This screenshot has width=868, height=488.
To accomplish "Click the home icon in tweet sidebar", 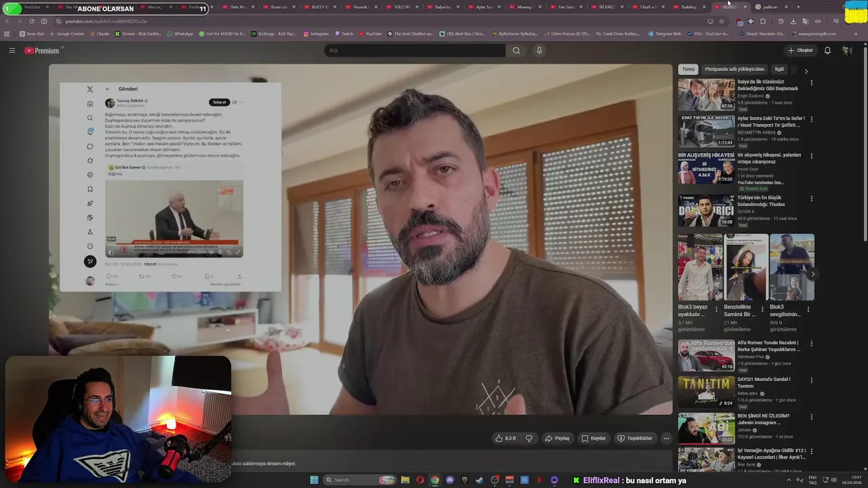I will pos(90,104).
